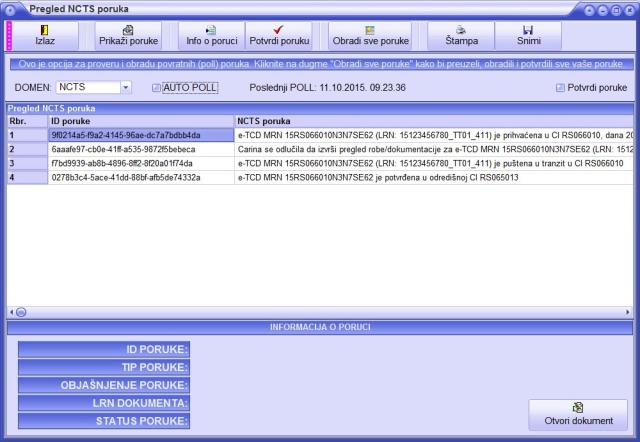Screen dimensions: 640x442
Task: Click the Rbr. column header
Action: (27, 121)
